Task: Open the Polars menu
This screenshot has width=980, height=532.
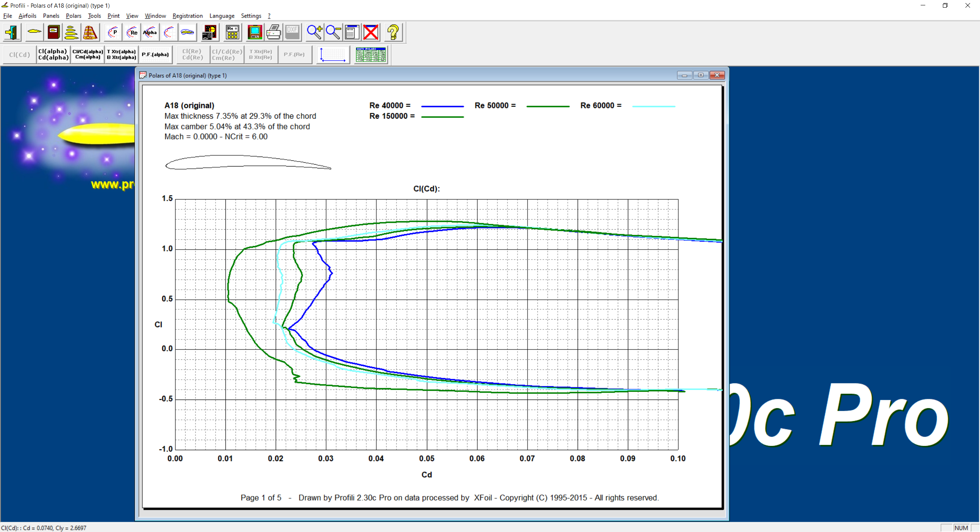Action: [73, 16]
